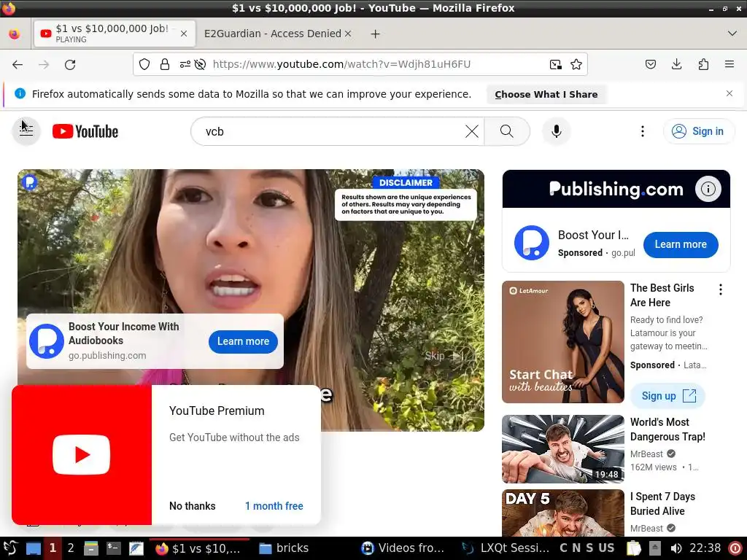
Task: Launch file manager from taskbar
Action: point(91,548)
